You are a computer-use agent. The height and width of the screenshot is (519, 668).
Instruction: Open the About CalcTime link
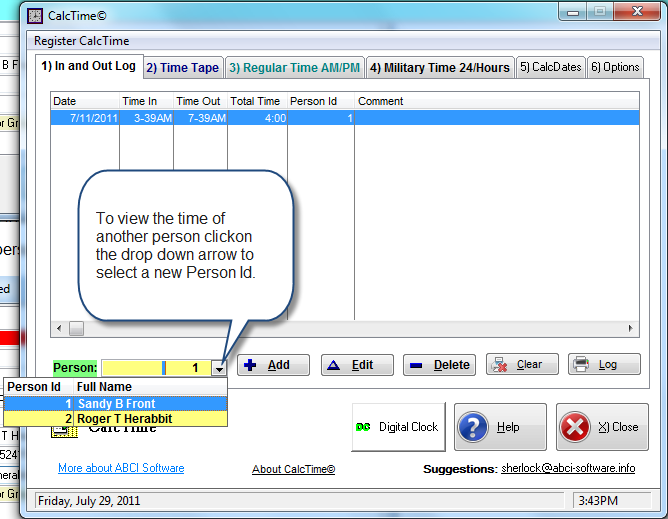coord(294,469)
